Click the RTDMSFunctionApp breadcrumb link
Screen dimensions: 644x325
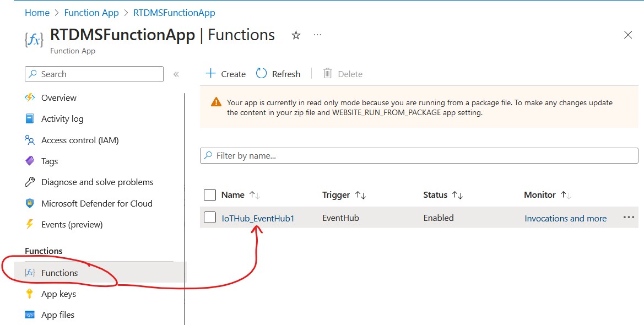click(x=174, y=13)
